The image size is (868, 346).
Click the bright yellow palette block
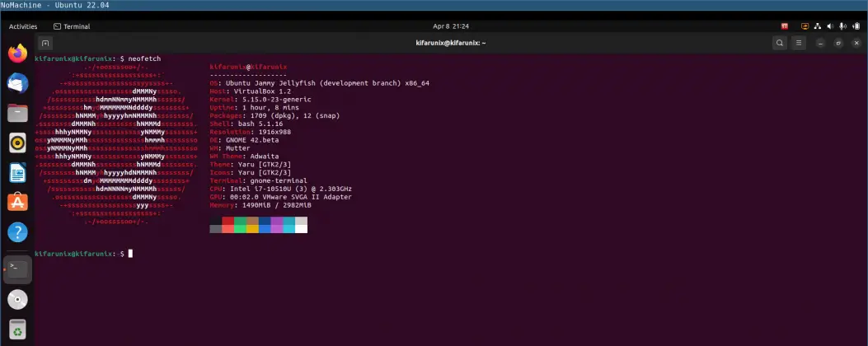(252, 229)
